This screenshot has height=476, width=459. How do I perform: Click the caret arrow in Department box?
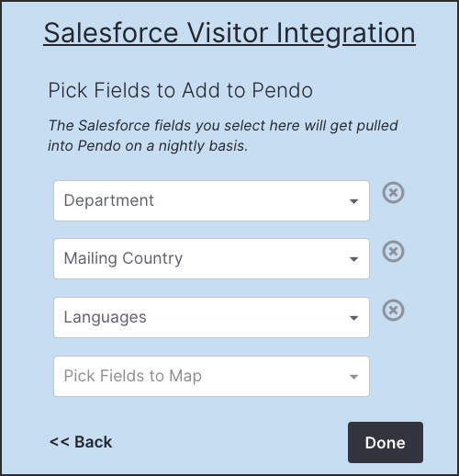(x=353, y=201)
